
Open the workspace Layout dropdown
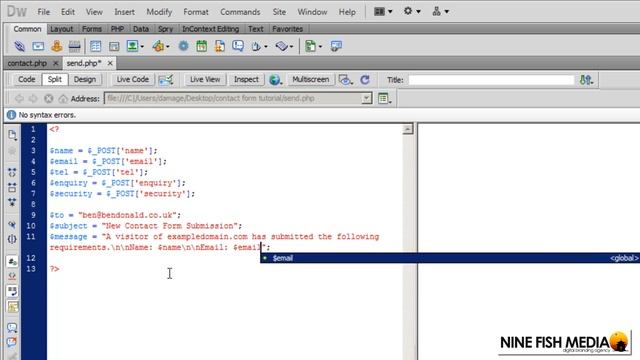click(x=383, y=11)
